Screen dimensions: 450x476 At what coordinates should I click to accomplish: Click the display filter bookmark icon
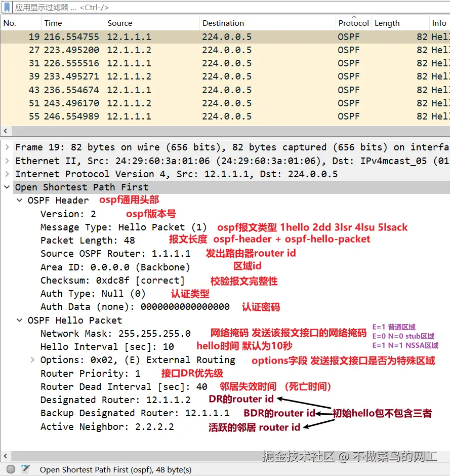[x=7, y=7]
